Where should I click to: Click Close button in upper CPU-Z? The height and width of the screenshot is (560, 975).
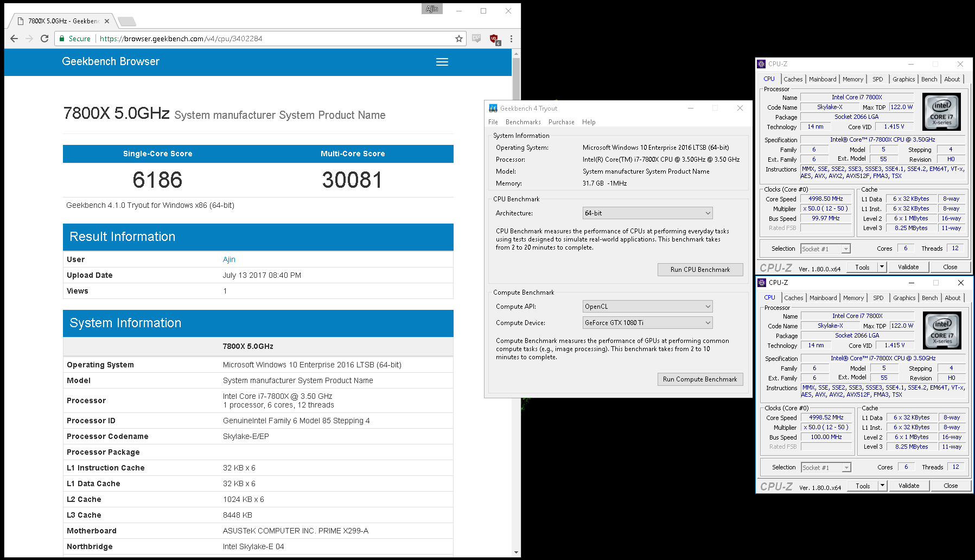tap(950, 267)
